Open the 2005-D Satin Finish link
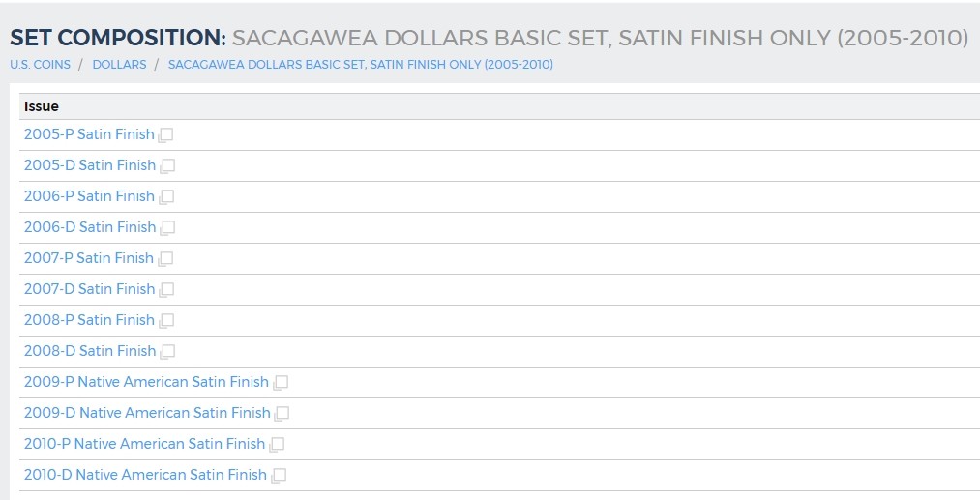The image size is (980, 500). click(x=89, y=165)
